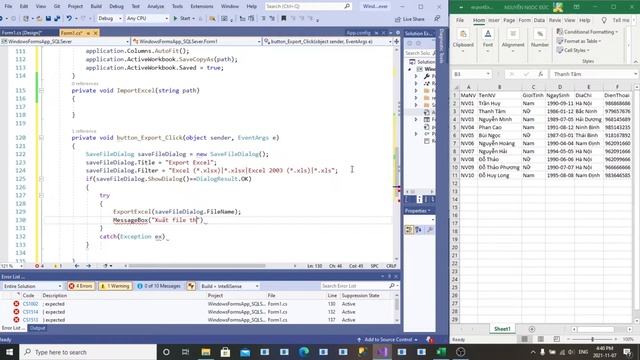Click the Font group button in Excel

coord(488,40)
